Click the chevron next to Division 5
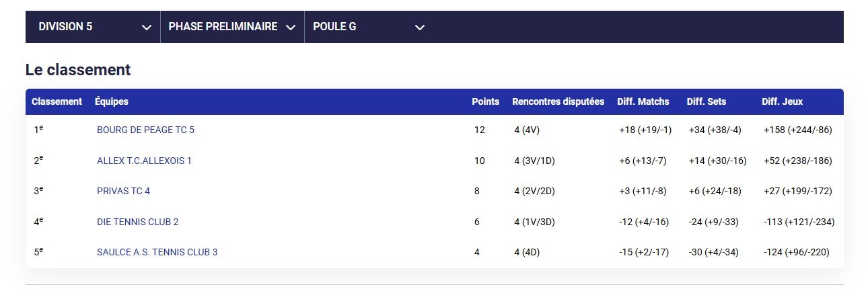Viewport: 868px width, 295px height. (147, 28)
